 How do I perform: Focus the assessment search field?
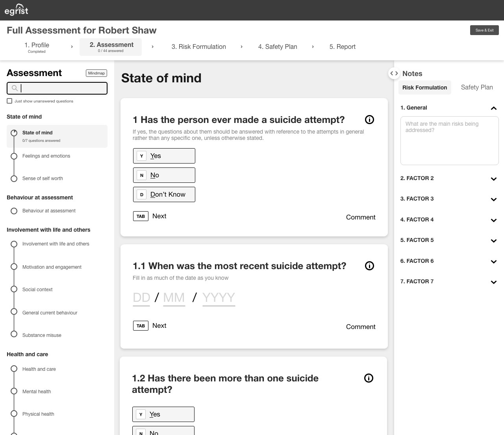[57, 88]
